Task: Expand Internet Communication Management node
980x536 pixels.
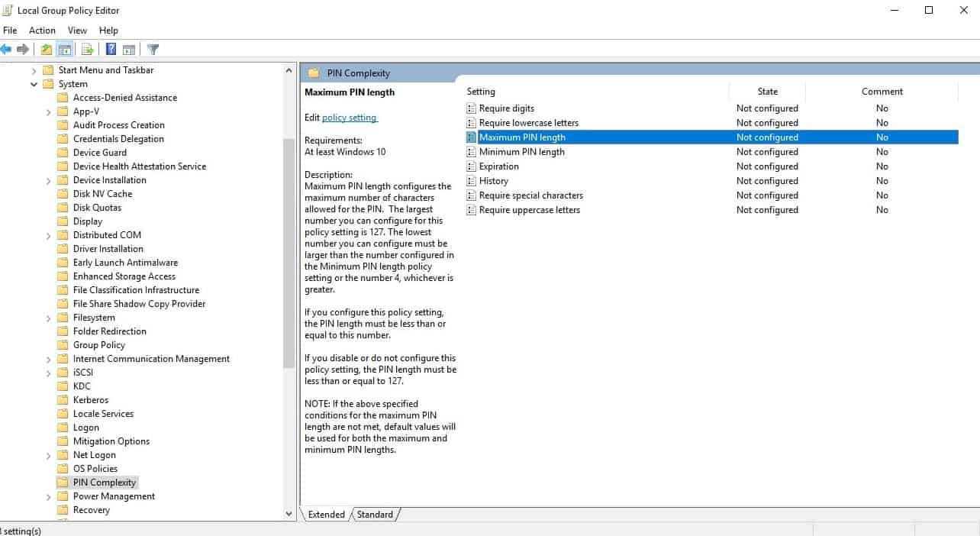Action: (x=49, y=359)
